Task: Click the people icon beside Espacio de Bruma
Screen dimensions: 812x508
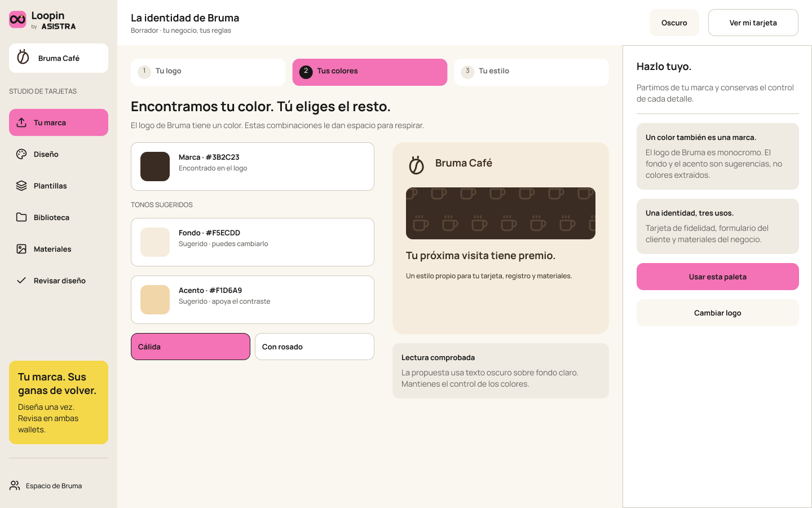Action: (15, 485)
